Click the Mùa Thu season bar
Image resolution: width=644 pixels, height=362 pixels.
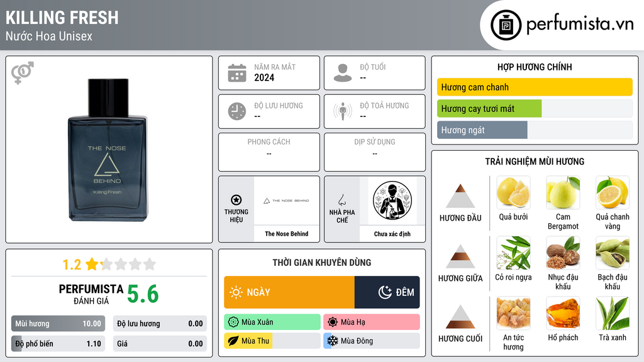pyautogui.click(x=272, y=341)
